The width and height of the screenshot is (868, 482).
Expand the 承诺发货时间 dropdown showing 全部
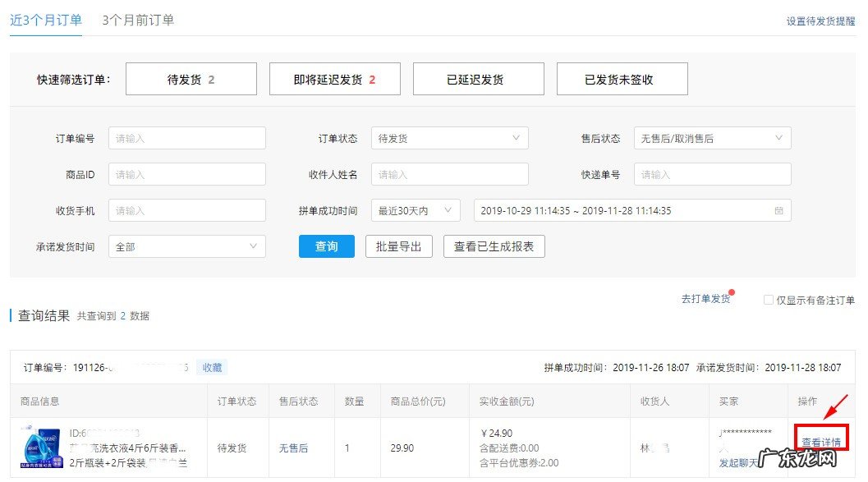click(x=186, y=246)
